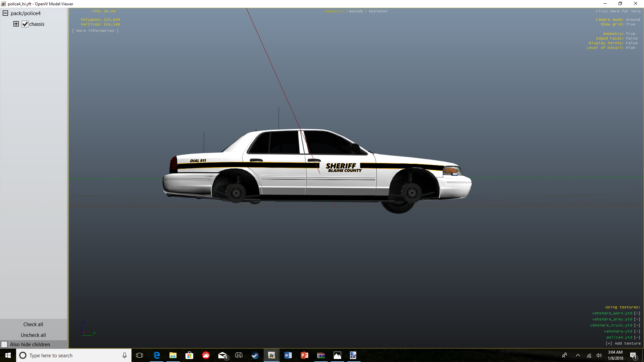Image resolution: width=644 pixels, height=362 pixels.
Task: Launch WinRAR from the taskbar
Action: point(321,355)
